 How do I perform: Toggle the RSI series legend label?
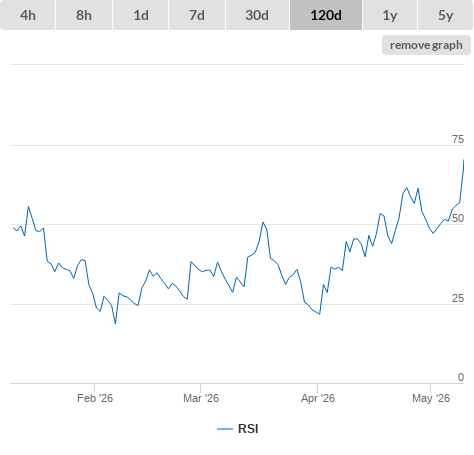coord(248,429)
